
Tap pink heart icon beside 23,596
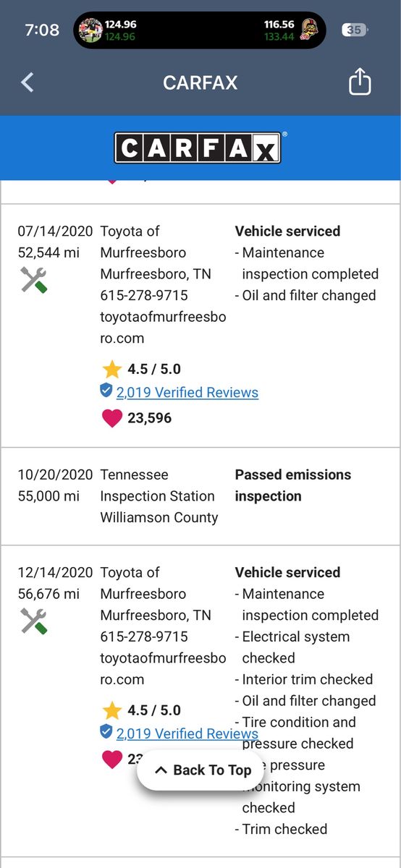tap(111, 418)
